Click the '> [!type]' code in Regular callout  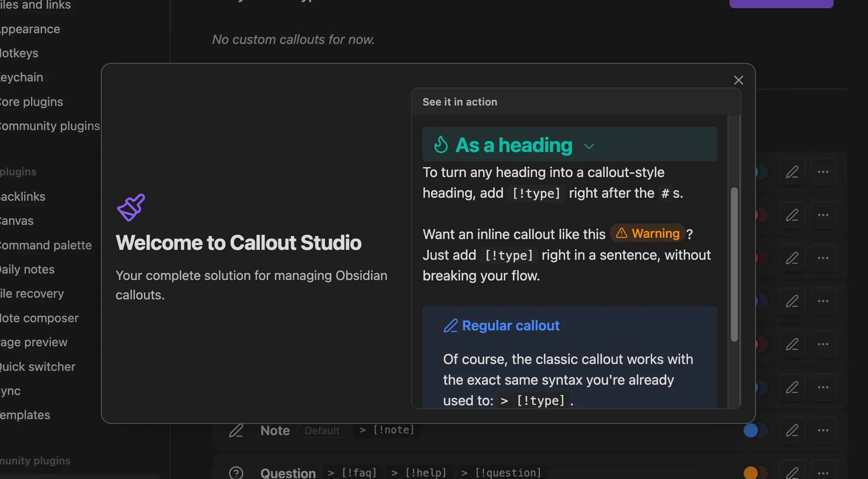(533, 401)
